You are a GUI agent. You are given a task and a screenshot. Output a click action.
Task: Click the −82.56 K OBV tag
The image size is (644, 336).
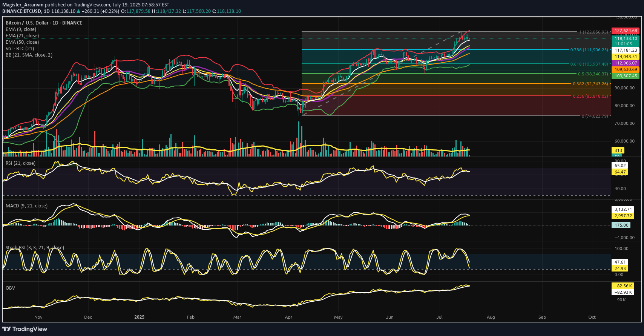pyautogui.click(x=623, y=286)
